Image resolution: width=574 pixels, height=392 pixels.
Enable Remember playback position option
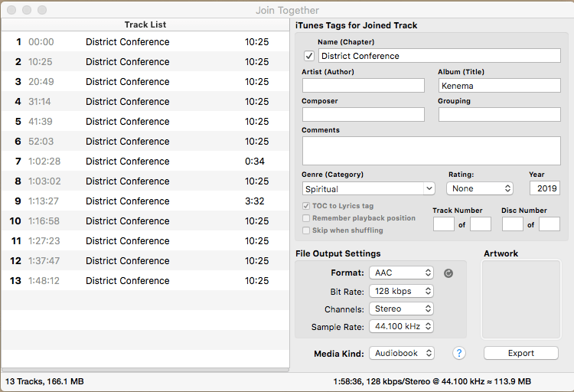pyautogui.click(x=306, y=218)
